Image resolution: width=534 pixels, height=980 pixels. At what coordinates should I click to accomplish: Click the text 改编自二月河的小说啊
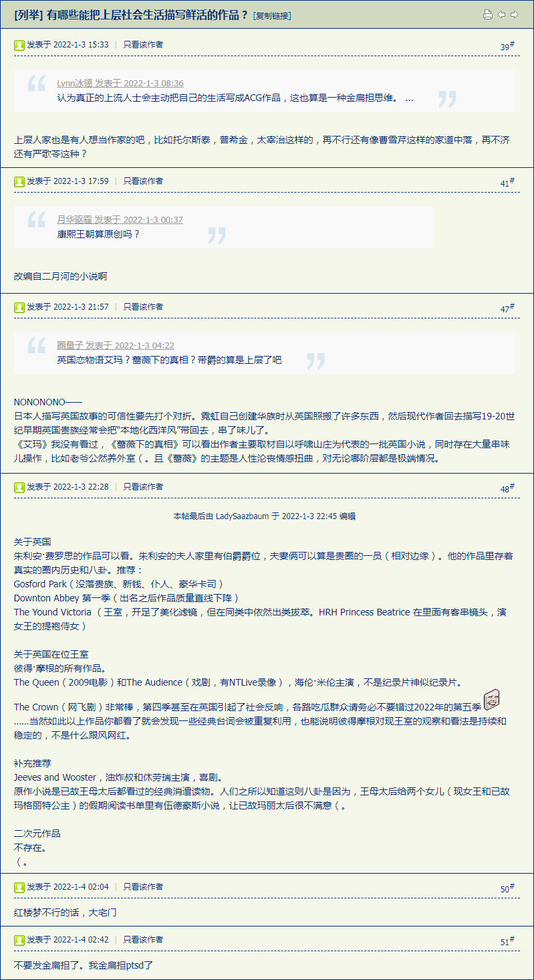(61, 276)
